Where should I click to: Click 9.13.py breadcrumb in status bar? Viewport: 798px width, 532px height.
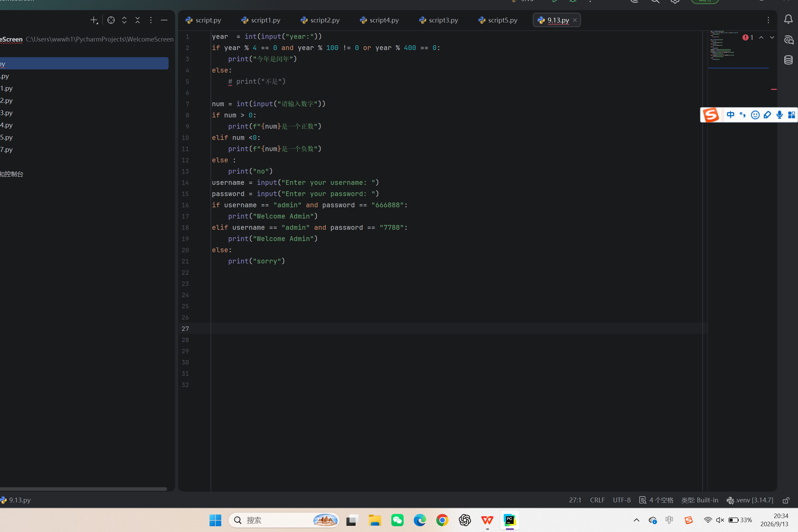pos(16,500)
